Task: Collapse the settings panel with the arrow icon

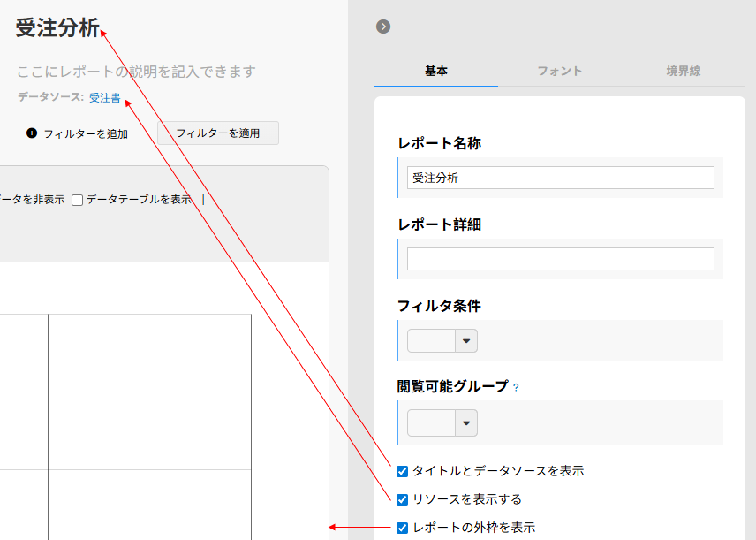Action: tap(382, 27)
